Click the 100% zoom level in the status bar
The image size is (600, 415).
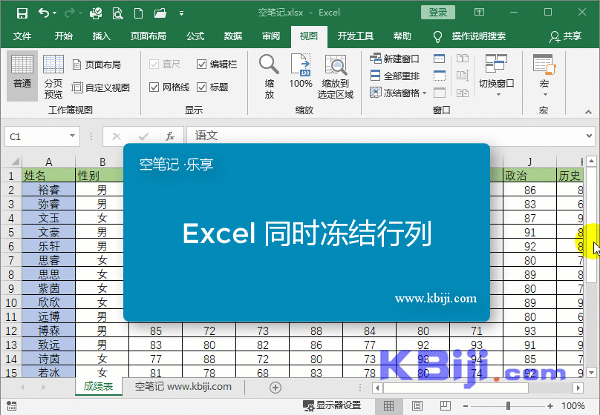pos(573,406)
